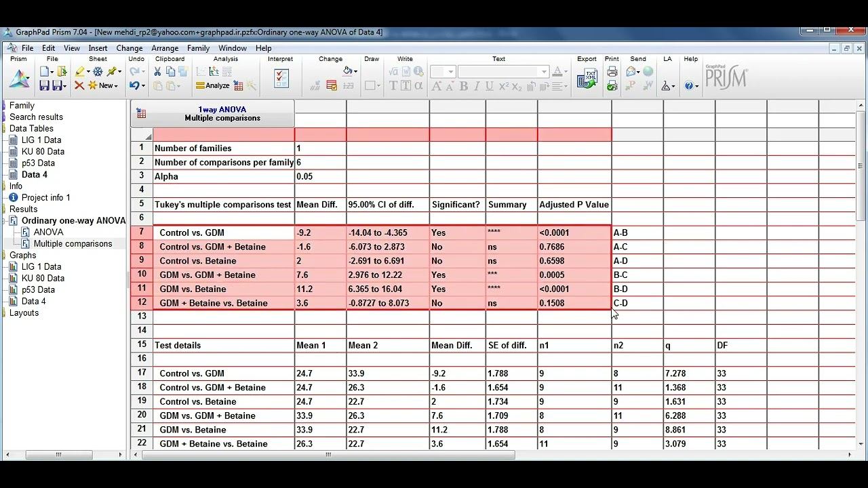Click the new file icon in File group
This screenshot has height=488, width=868.
pos(45,71)
